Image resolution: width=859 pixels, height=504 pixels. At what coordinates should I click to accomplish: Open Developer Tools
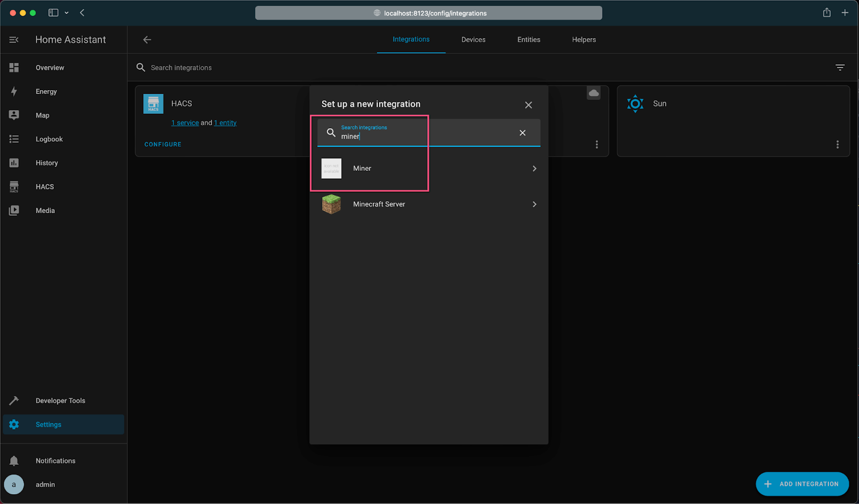coord(63,400)
